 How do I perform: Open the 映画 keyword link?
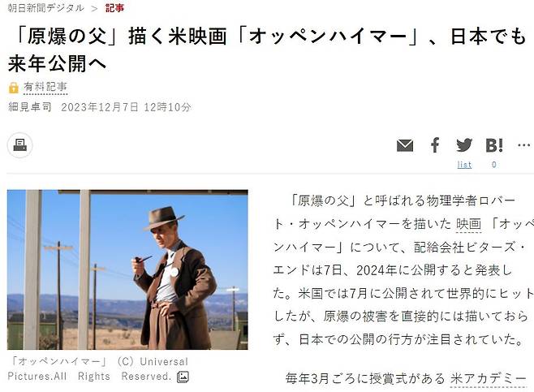click(468, 224)
